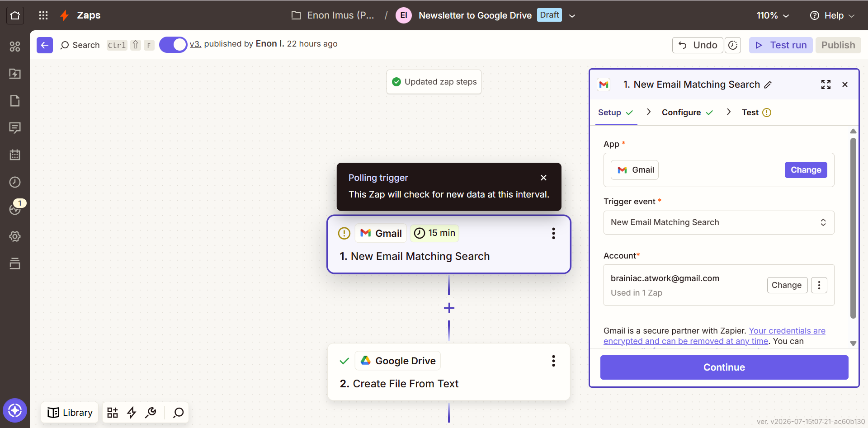
Task: Select the New Email Matching Search step card
Action: [x=449, y=245]
